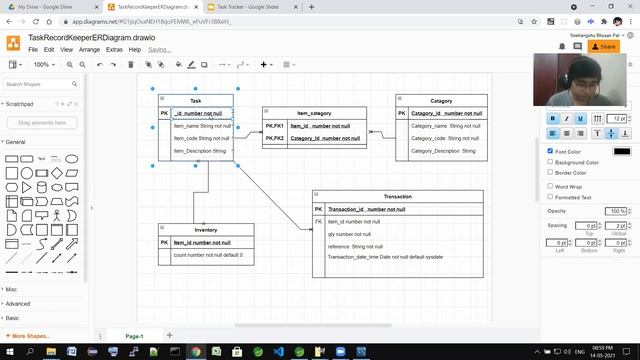The width and height of the screenshot is (640, 360).
Task: Open the Arrange menu
Action: (89, 50)
